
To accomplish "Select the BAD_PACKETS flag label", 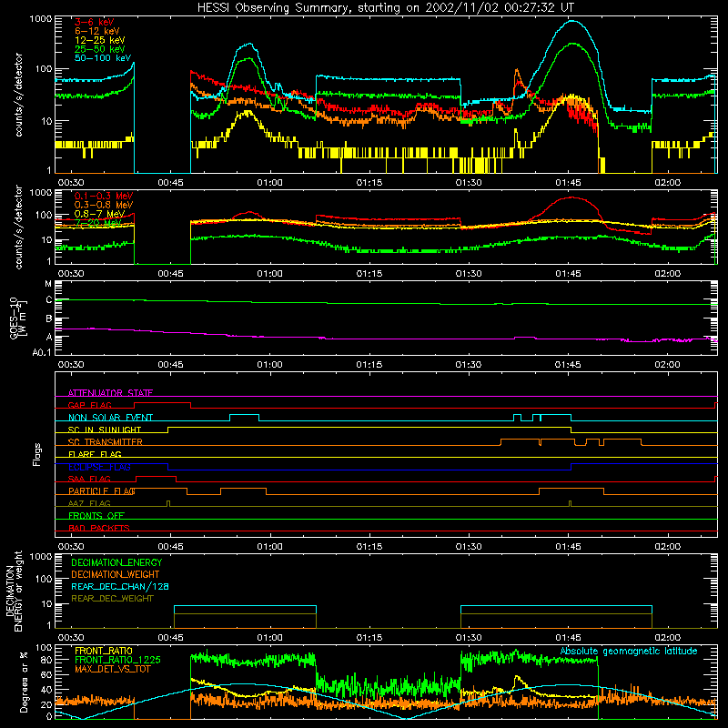I will [x=99, y=528].
